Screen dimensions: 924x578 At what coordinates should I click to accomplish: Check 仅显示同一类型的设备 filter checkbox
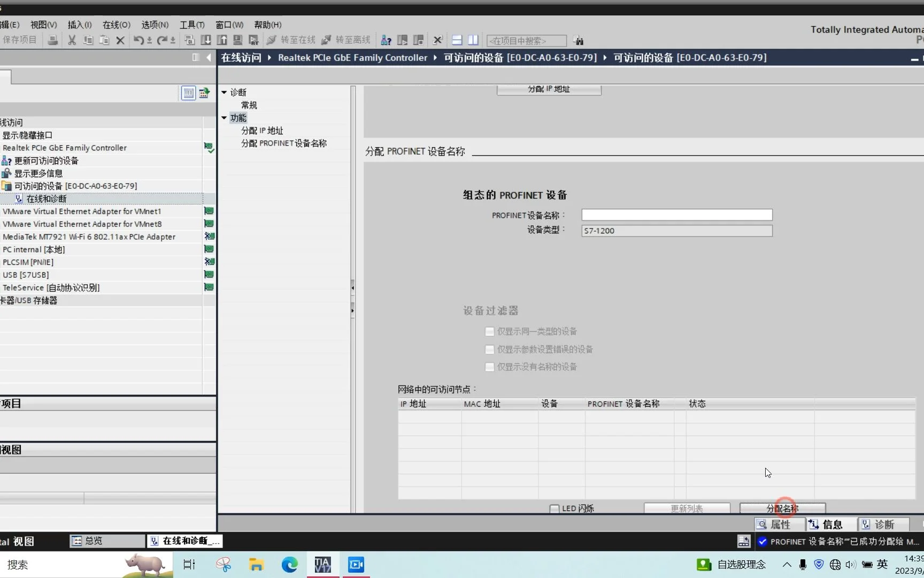pos(489,332)
